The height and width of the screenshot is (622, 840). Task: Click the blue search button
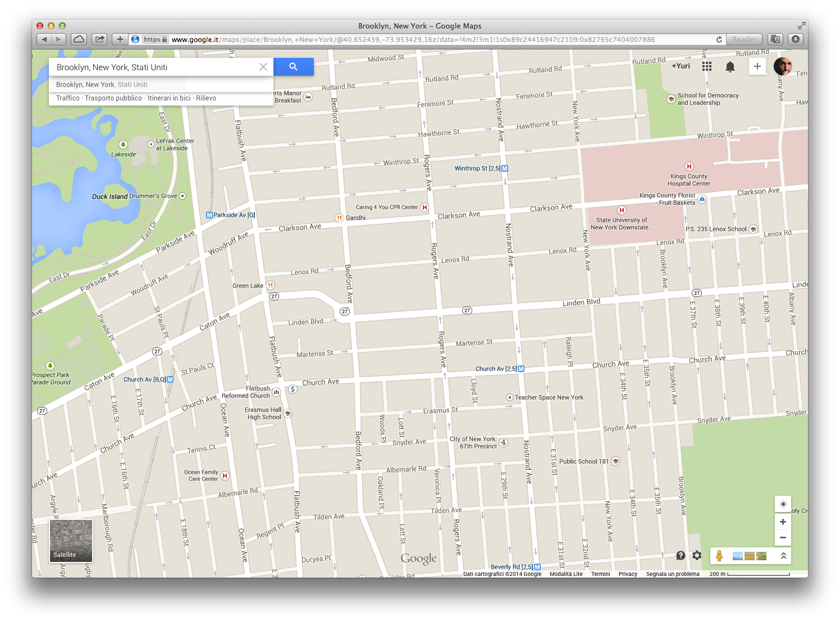[293, 67]
